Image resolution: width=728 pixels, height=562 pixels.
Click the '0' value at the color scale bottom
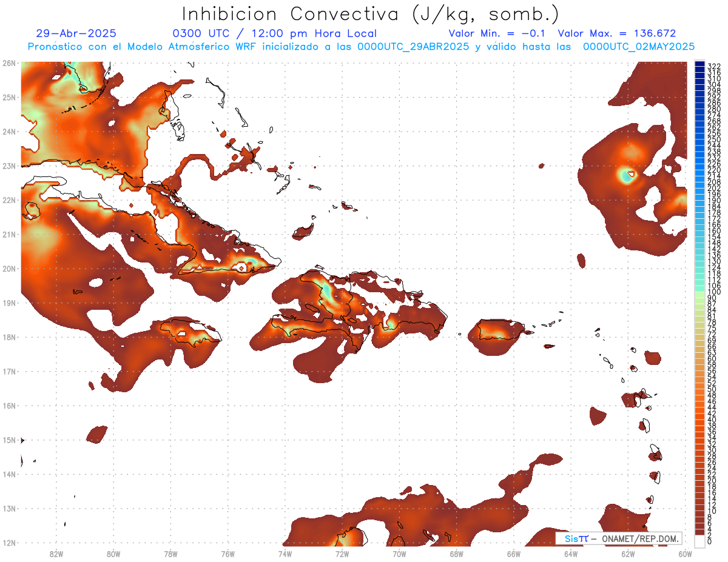[x=710, y=541]
